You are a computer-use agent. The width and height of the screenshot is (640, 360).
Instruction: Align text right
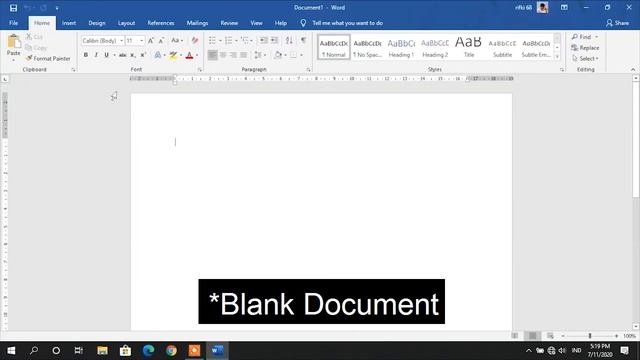tap(233, 55)
